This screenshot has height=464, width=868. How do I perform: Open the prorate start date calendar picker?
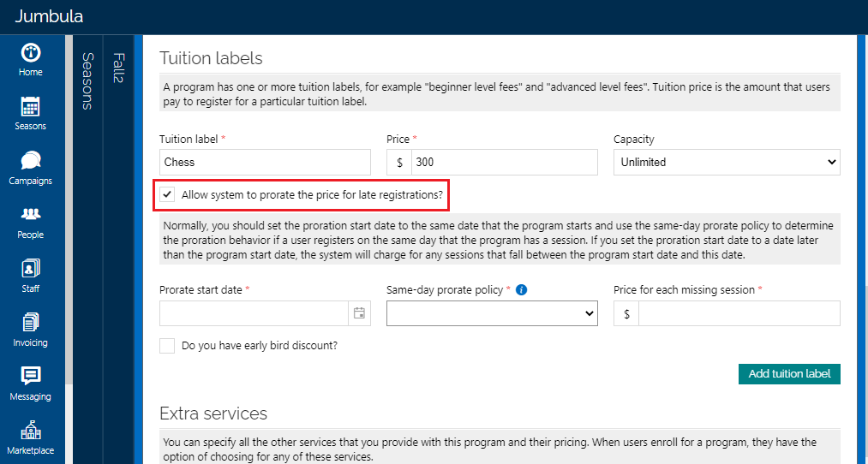[x=359, y=313]
